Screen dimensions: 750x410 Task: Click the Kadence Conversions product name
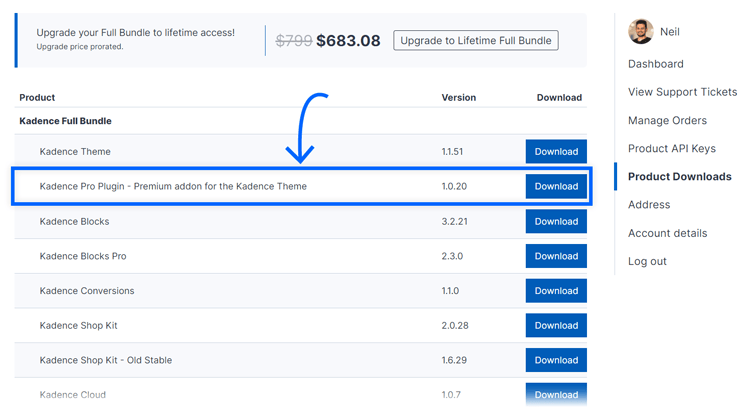(x=87, y=291)
